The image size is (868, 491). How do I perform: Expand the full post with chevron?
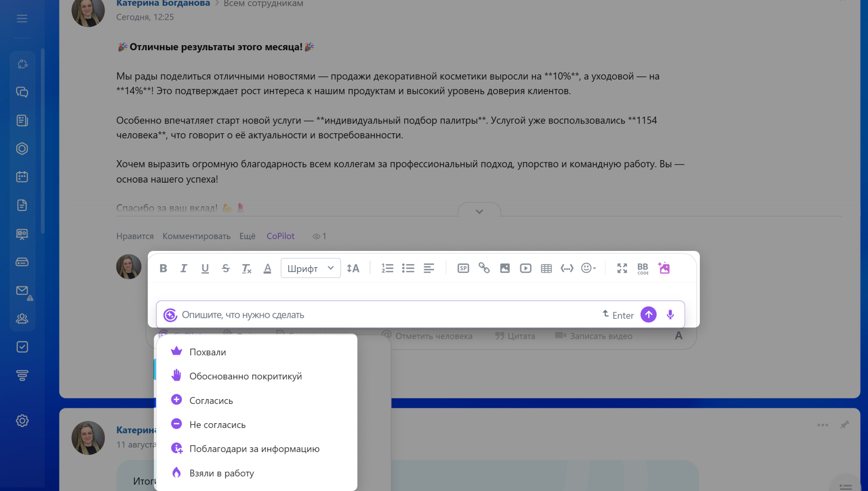479,211
